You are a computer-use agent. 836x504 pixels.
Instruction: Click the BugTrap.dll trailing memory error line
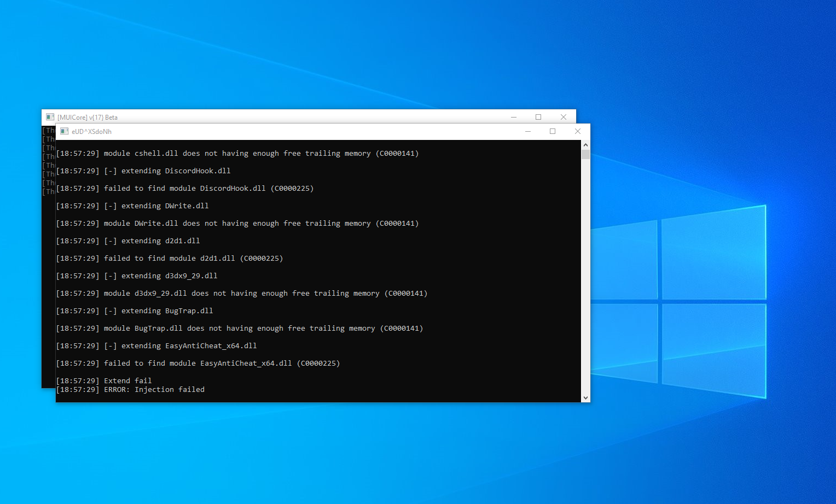tap(240, 329)
